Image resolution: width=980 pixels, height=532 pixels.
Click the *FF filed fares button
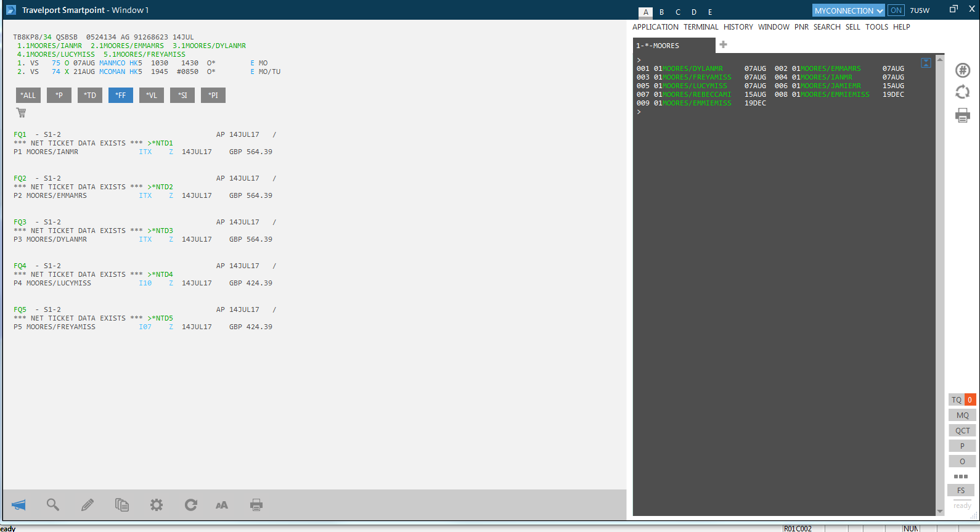coord(121,96)
